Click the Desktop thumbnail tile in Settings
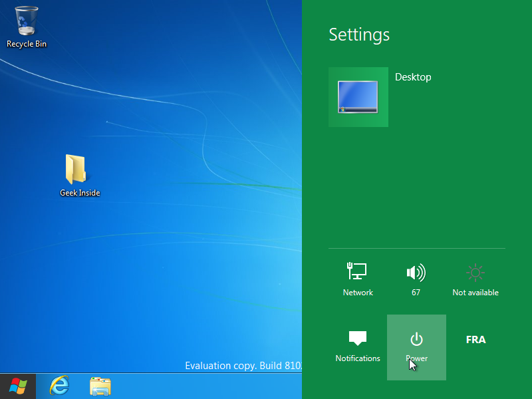The width and height of the screenshot is (532, 399). coord(358,97)
